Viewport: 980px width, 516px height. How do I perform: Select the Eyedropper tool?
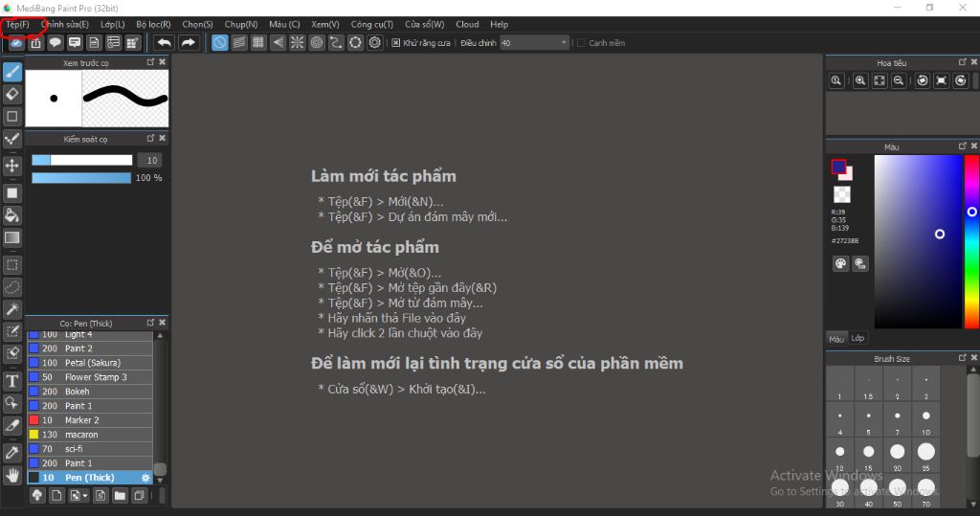pyautogui.click(x=11, y=452)
